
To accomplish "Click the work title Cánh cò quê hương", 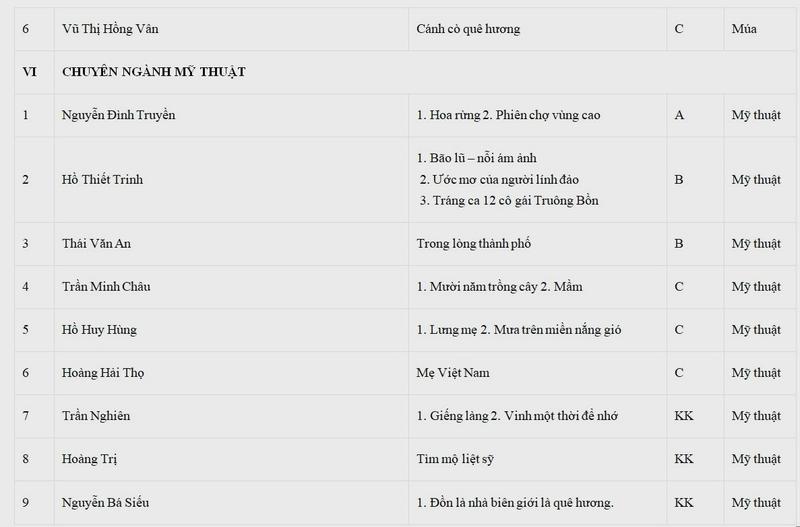I will tap(468, 29).
